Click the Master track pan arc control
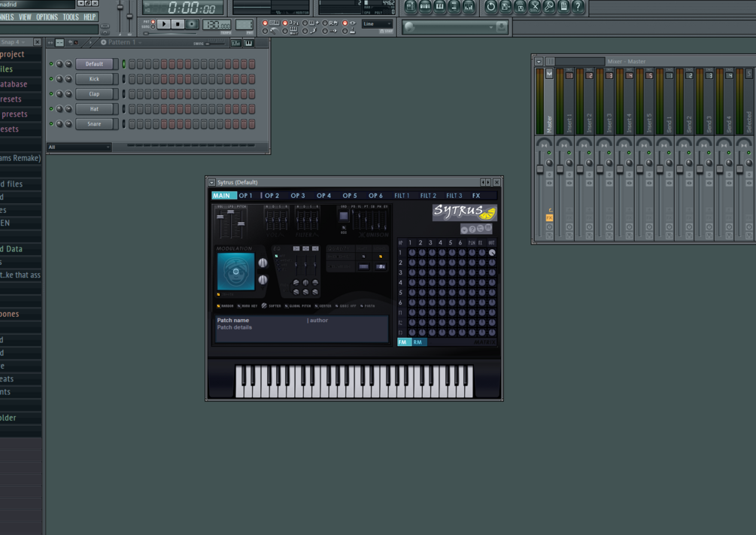Image resolution: width=756 pixels, height=535 pixels. coord(545,143)
